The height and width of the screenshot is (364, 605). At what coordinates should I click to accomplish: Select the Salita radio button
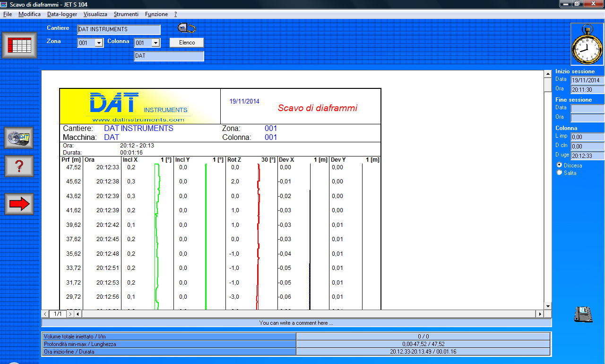[560, 173]
